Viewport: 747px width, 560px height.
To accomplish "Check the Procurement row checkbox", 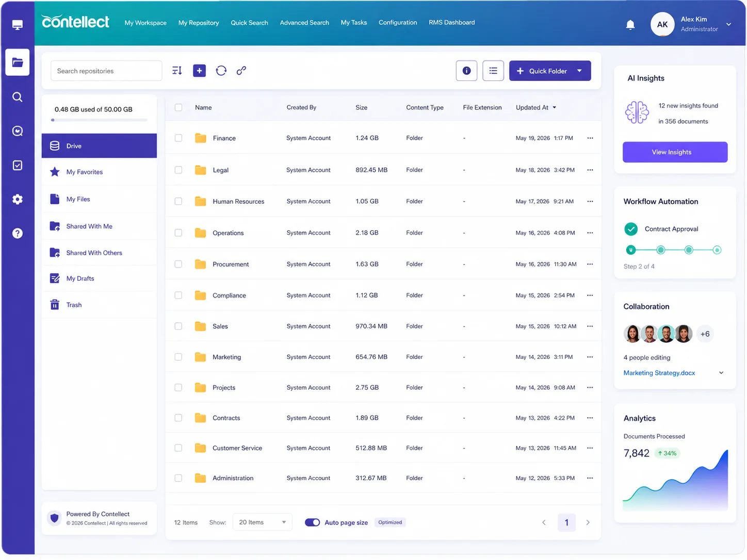I will [178, 264].
